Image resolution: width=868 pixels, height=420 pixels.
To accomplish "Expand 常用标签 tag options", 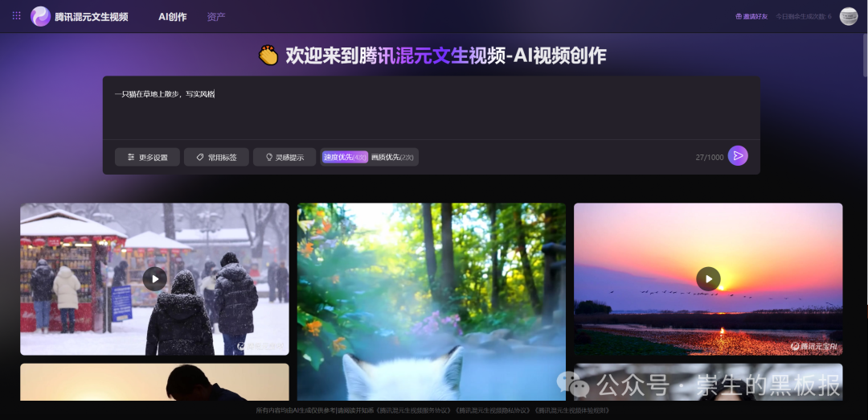I will tap(216, 157).
